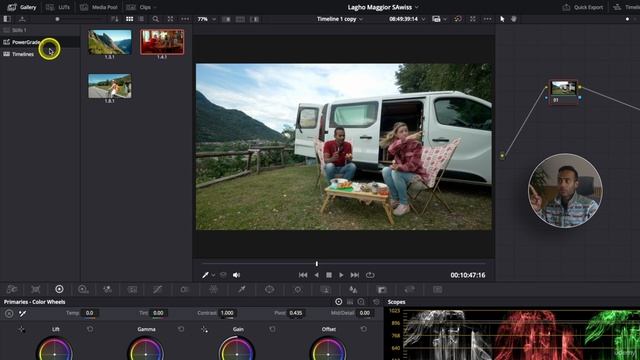The height and width of the screenshot is (360, 640).
Task: Select the Color Wheels palette icon
Action: [x=59, y=289]
